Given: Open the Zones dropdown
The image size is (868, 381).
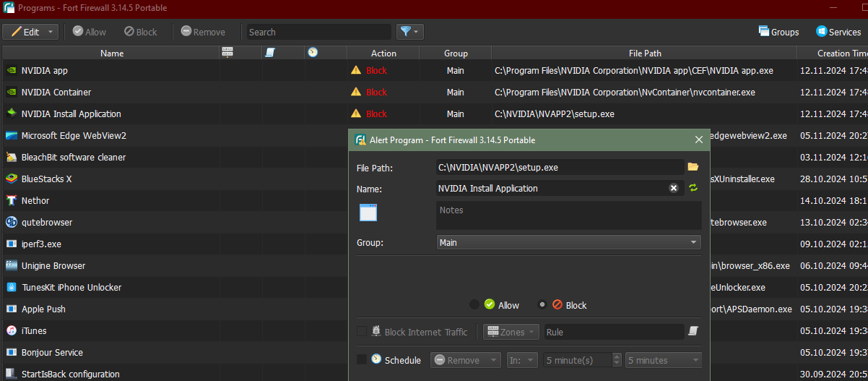Looking at the screenshot, I should coord(511,332).
